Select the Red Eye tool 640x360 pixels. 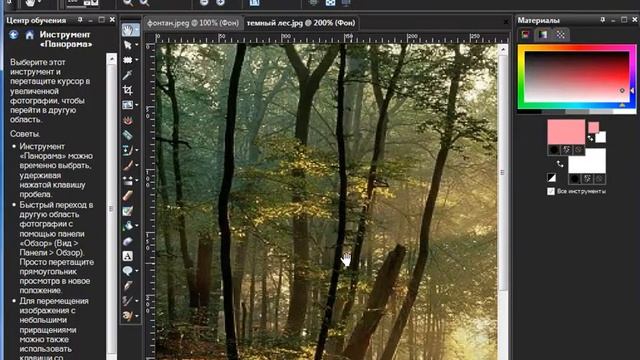[x=127, y=120]
